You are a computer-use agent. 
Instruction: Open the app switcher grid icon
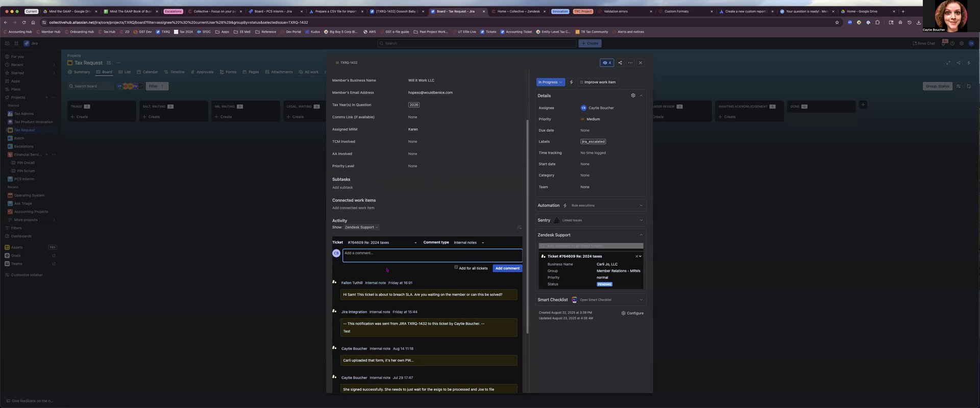click(x=16, y=43)
